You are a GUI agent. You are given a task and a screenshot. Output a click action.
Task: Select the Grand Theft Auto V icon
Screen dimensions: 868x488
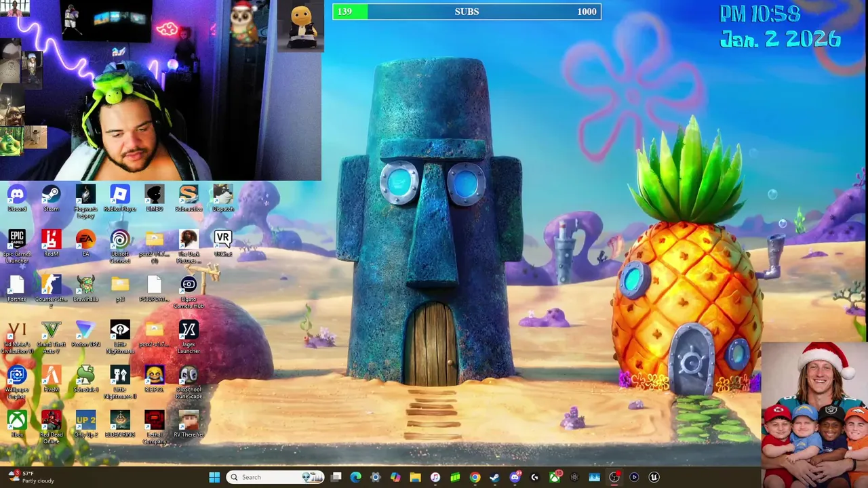coord(51,337)
